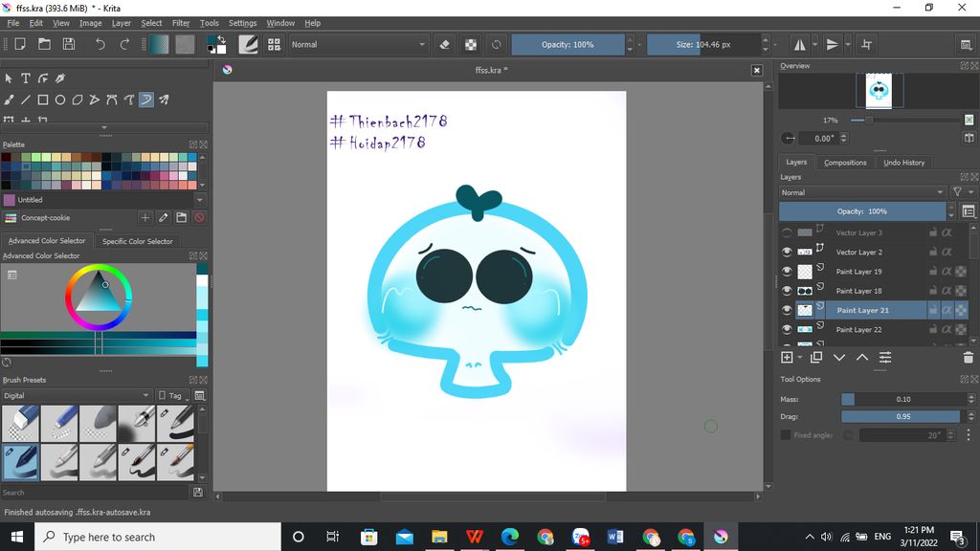This screenshot has height=551, width=980.
Task: Open an existing file via folder icon
Action: (x=44, y=44)
